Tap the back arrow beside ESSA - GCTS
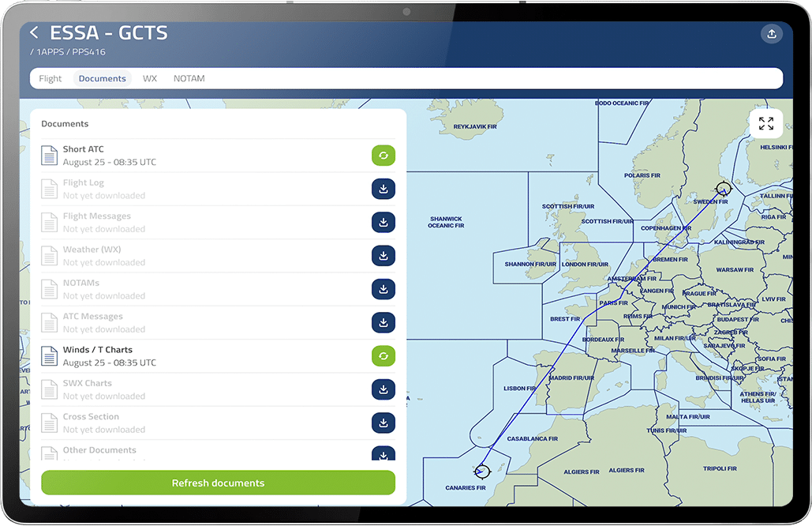 coord(34,32)
